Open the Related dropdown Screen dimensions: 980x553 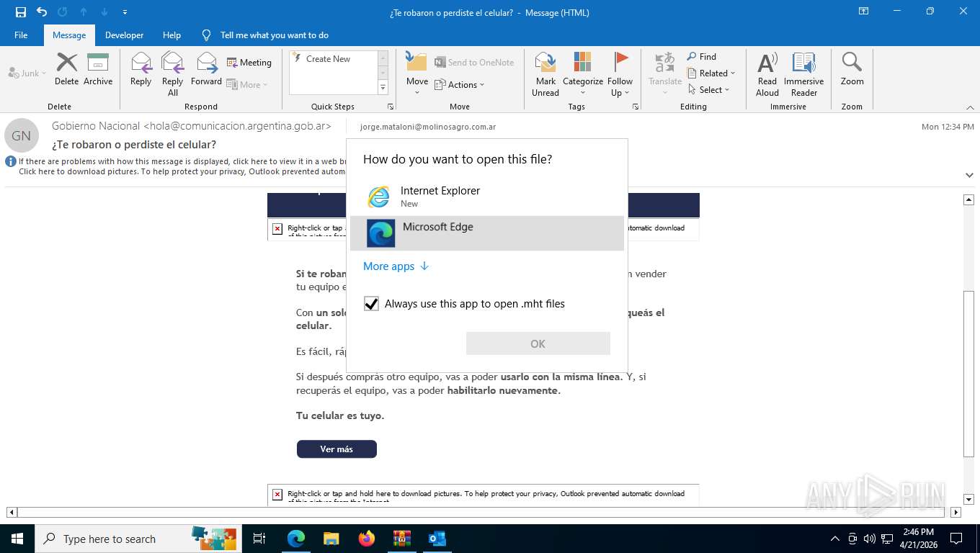pos(710,73)
